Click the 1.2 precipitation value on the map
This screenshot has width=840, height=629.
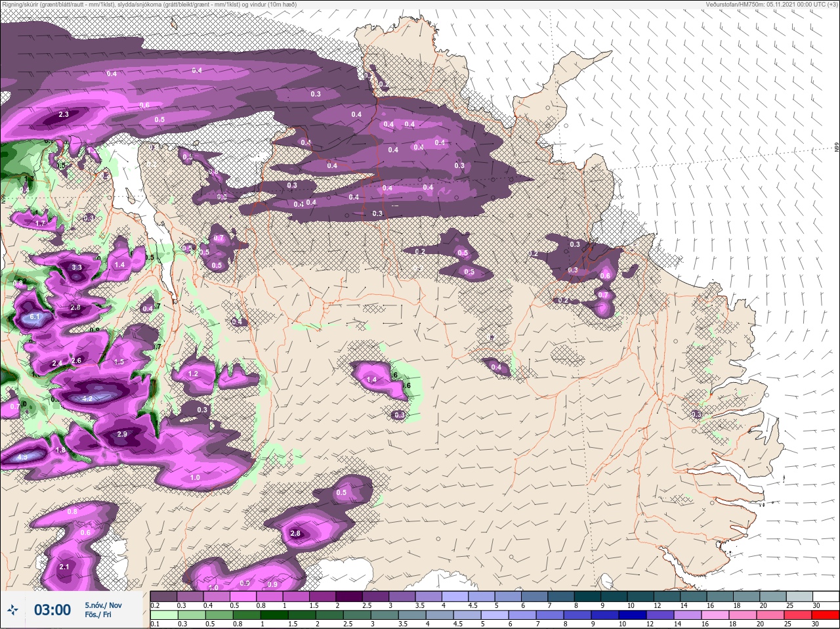pyautogui.click(x=193, y=374)
